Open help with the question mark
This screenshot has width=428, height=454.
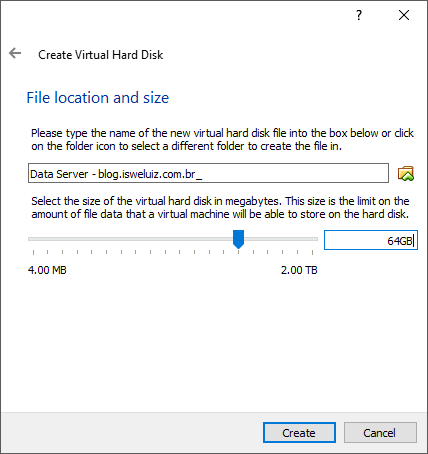point(359,15)
